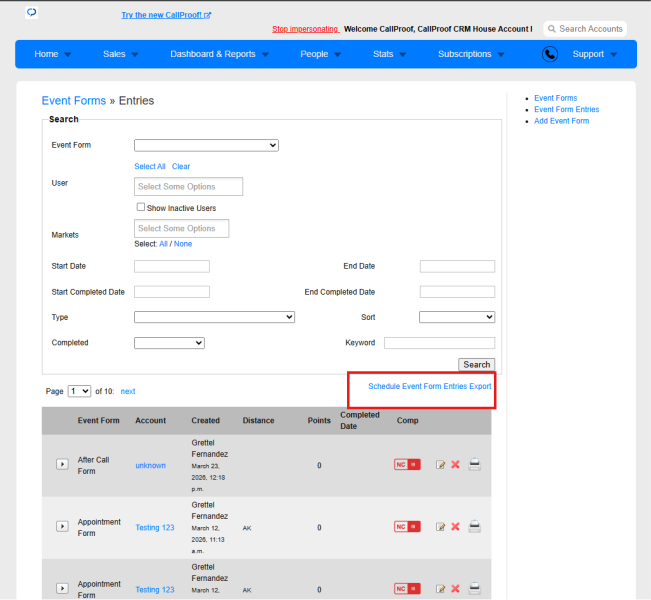Open Event Form Entries sidebar link

pos(567,110)
